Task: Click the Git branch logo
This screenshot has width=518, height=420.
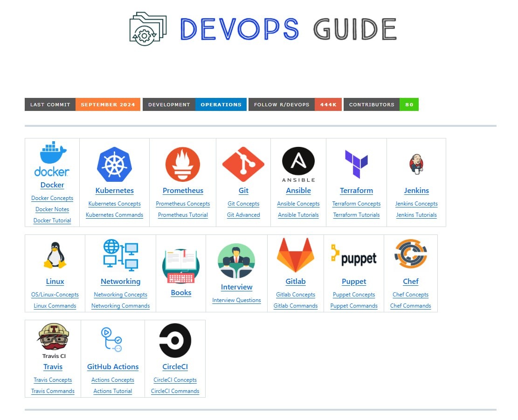Action: click(243, 165)
